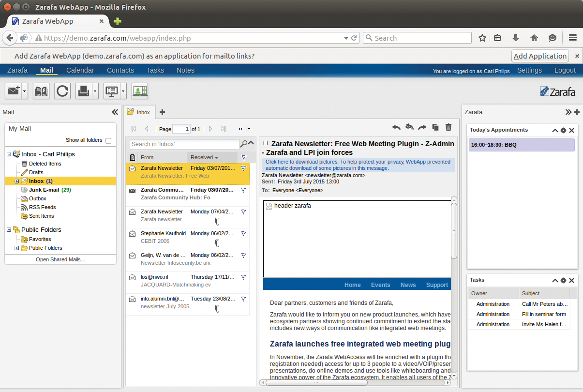
Task: Open Shared Mails link in sidebar
Action: pyautogui.click(x=60, y=259)
